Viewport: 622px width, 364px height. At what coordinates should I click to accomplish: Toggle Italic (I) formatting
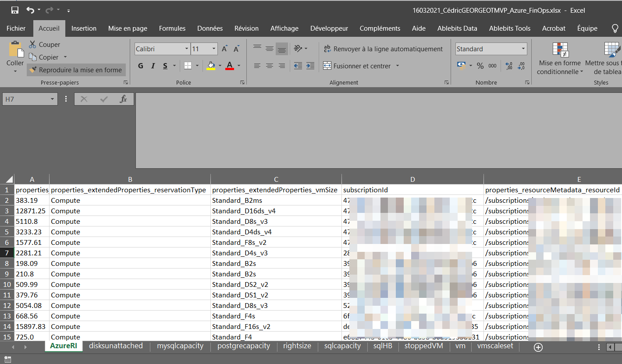point(153,66)
